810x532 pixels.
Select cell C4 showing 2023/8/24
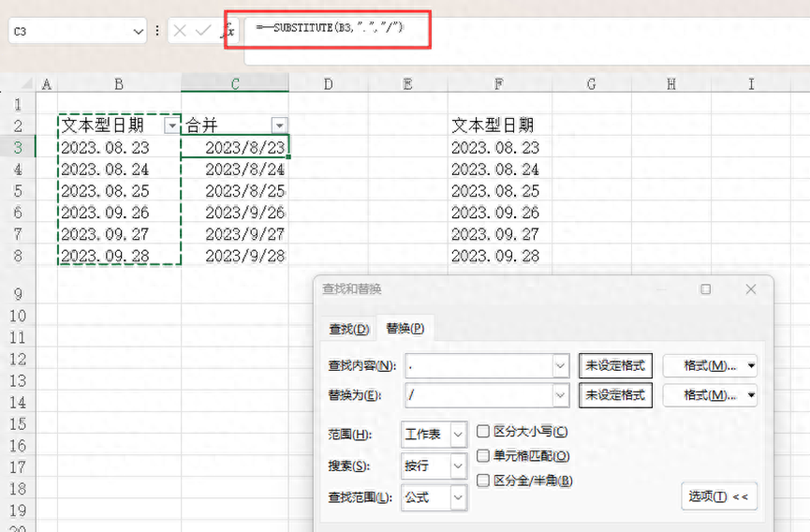[x=235, y=169]
